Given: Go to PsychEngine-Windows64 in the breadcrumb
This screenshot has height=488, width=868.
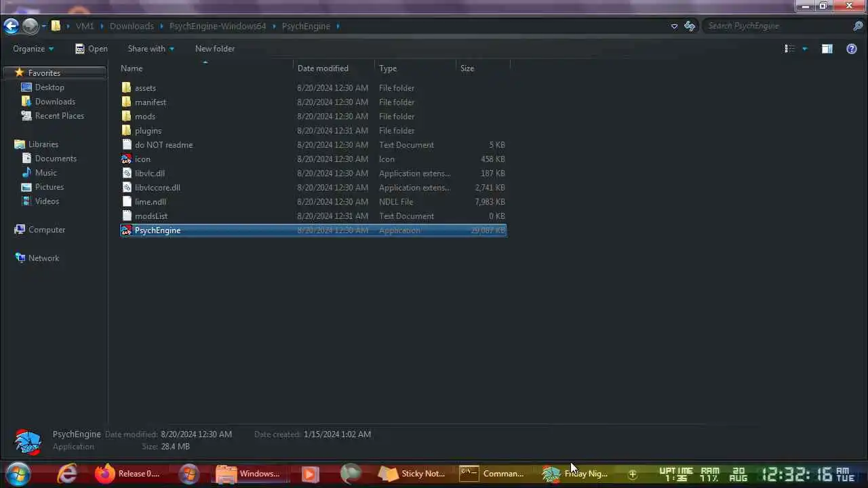Looking at the screenshot, I should [218, 26].
